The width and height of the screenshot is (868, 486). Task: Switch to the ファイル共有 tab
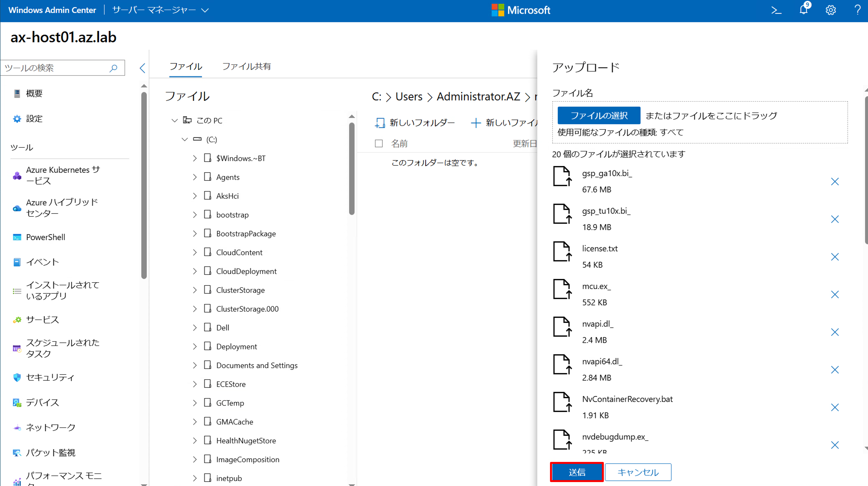coord(246,66)
